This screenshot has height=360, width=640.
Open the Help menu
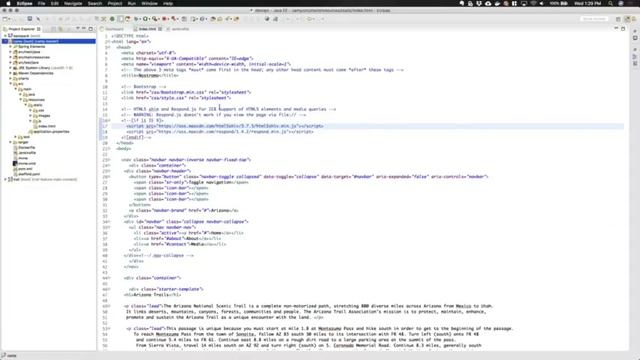[x=168, y=3]
